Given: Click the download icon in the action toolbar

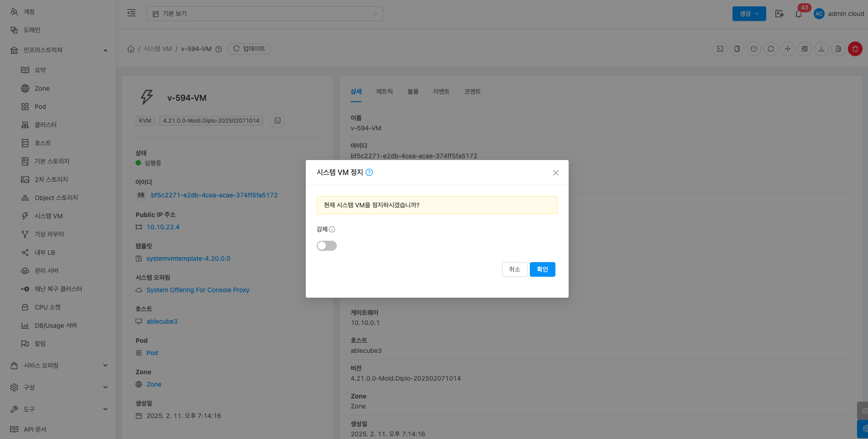Looking at the screenshot, I should click(821, 49).
